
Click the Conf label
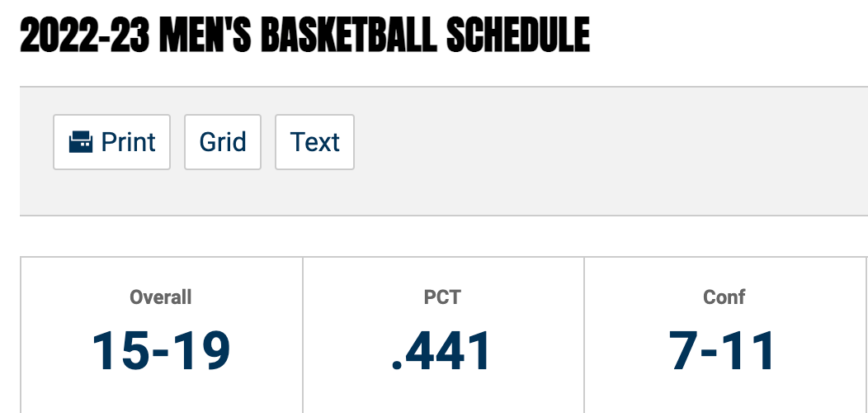[x=724, y=297]
